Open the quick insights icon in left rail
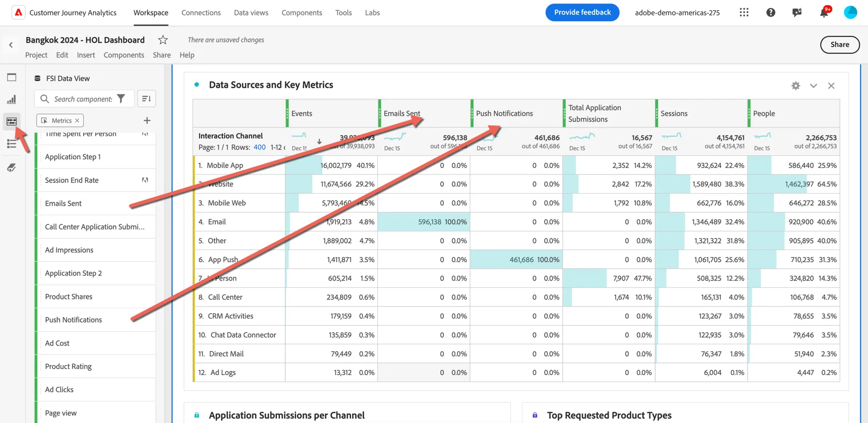The width and height of the screenshot is (868, 423). tap(12, 167)
